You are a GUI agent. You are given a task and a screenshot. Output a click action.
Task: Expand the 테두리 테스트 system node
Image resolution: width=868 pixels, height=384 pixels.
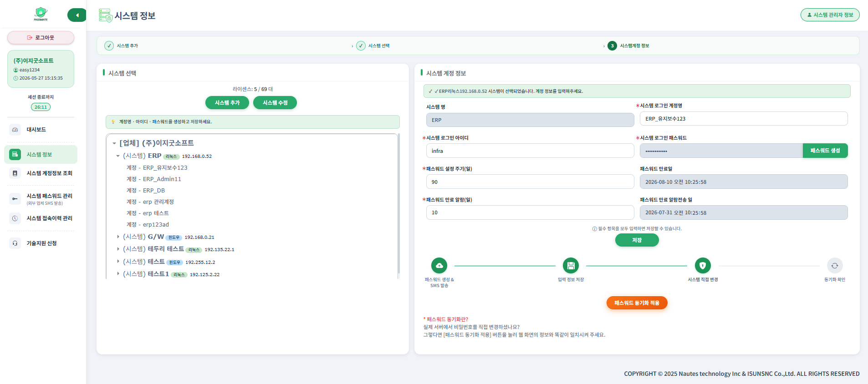pyautogui.click(x=118, y=249)
